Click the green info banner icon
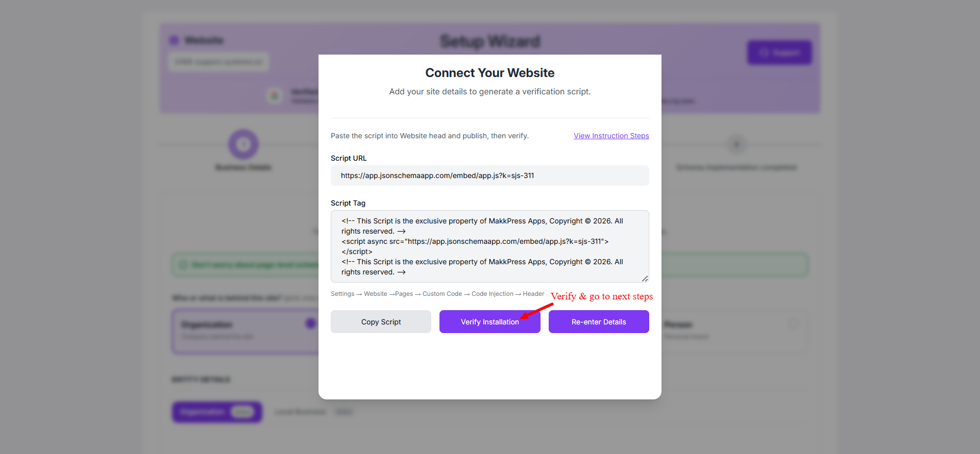980x454 pixels. click(x=183, y=265)
